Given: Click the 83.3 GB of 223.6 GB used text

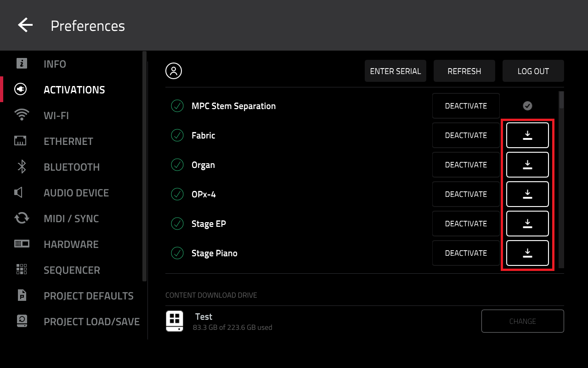Looking at the screenshot, I should [x=232, y=328].
